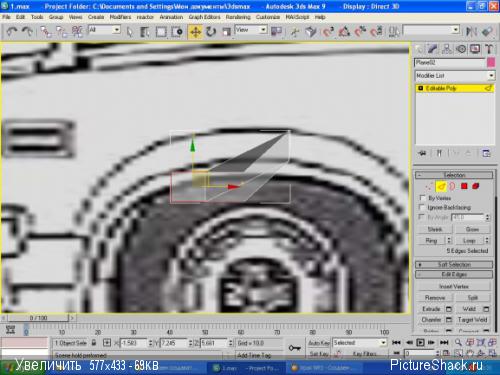Open the Graph Editors menu
This screenshot has height=375, width=500.
click(x=204, y=17)
